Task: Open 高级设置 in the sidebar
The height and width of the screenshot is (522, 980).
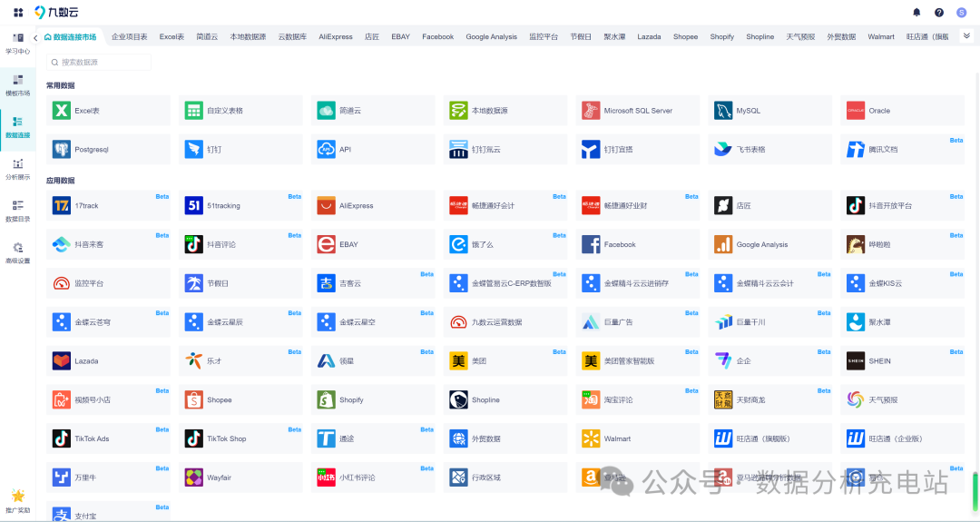Action: pos(17,253)
